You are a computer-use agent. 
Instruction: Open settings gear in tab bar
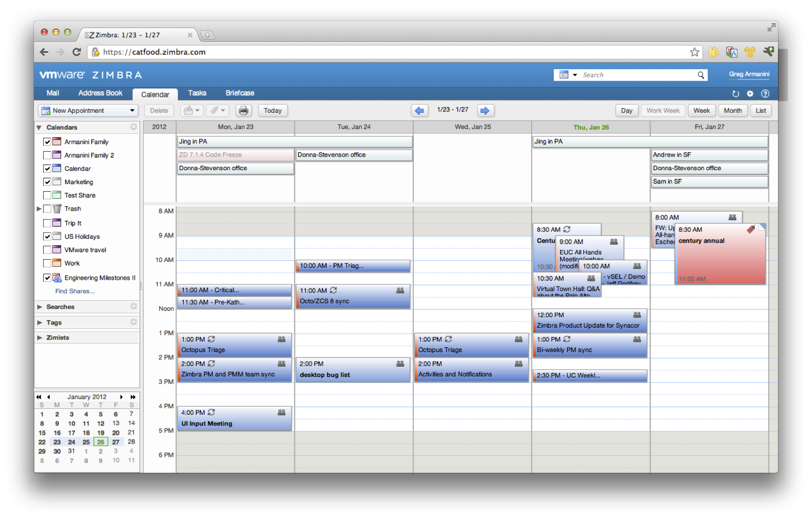pyautogui.click(x=750, y=94)
